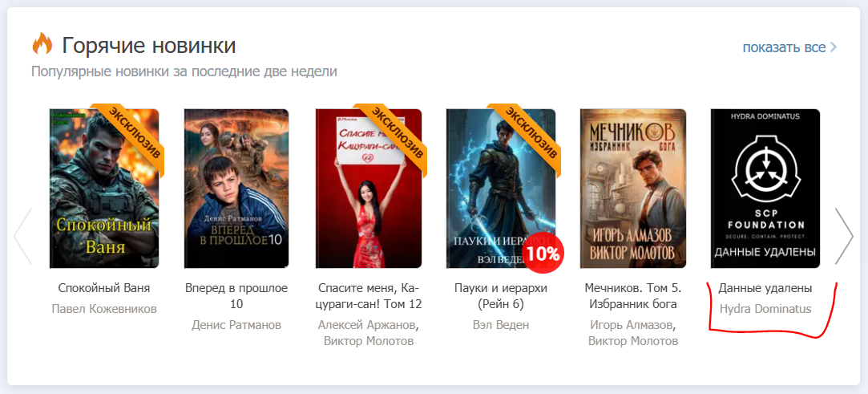Open the Данные удалены book title

(765, 288)
